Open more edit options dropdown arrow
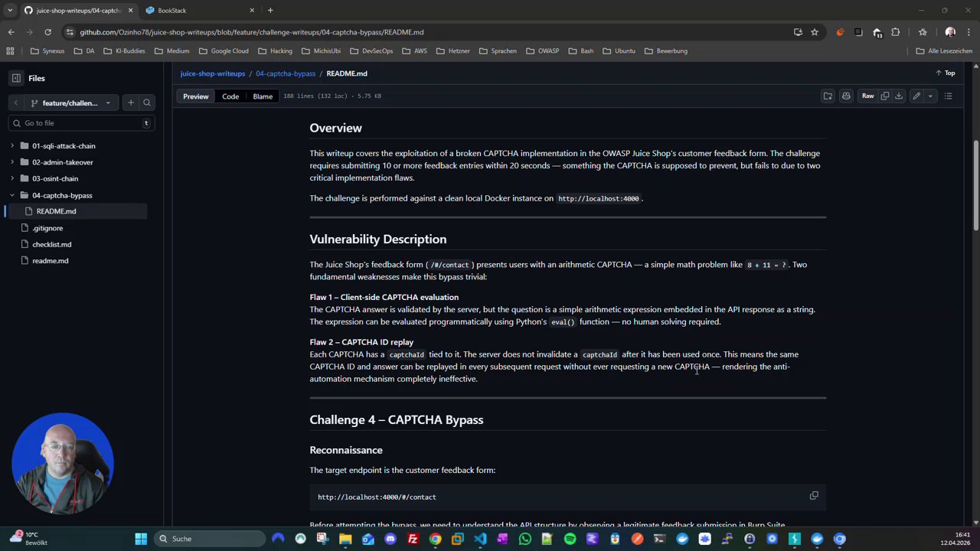This screenshot has width=980, height=551. click(930, 96)
